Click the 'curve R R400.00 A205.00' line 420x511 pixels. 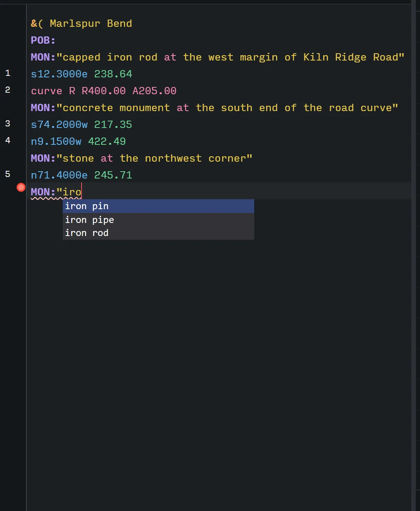coord(103,91)
